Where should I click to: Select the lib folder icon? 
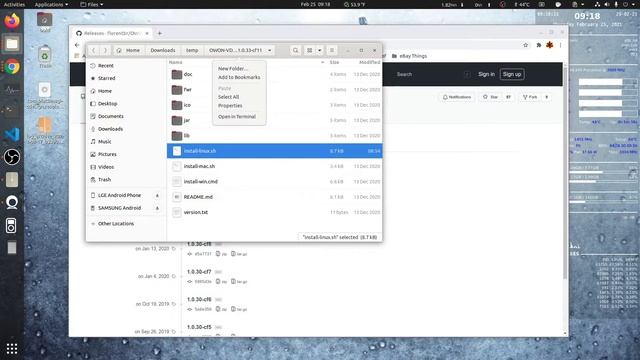177,136
